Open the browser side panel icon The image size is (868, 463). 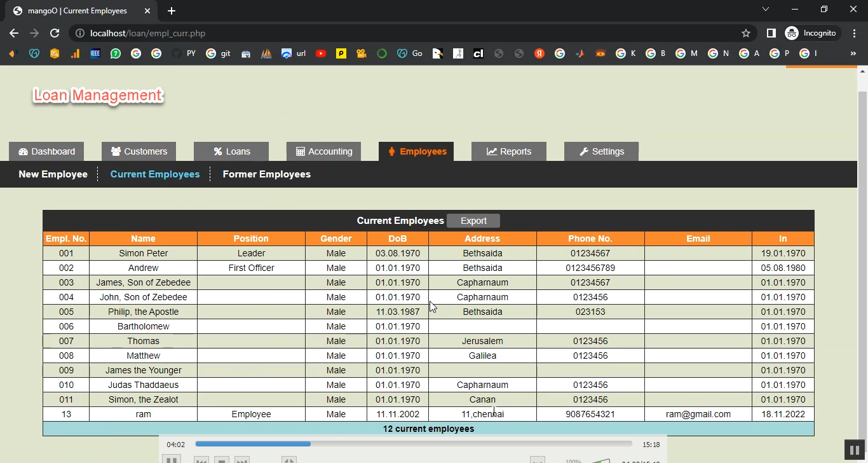pos(771,33)
